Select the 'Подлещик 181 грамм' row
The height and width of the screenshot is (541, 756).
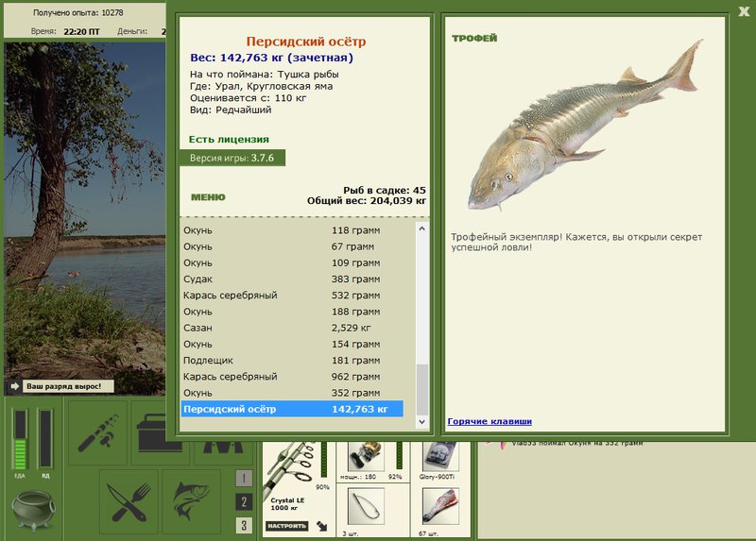coord(292,360)
